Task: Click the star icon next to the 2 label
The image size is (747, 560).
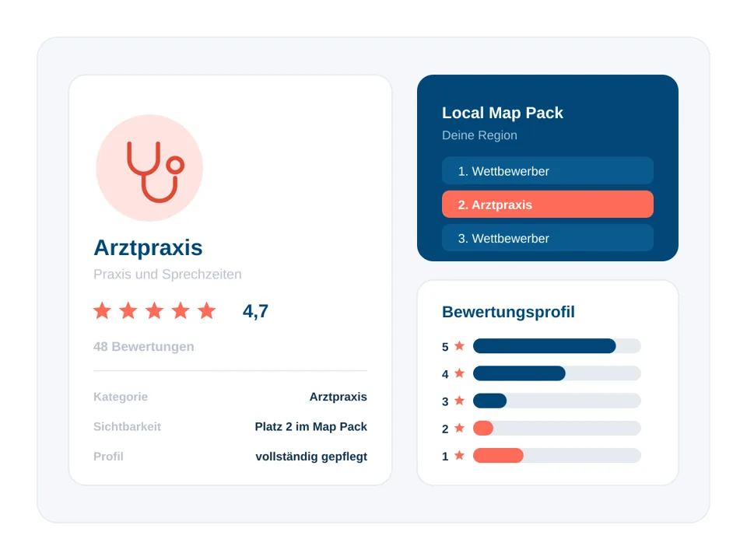Action: [x=459, y=428]
